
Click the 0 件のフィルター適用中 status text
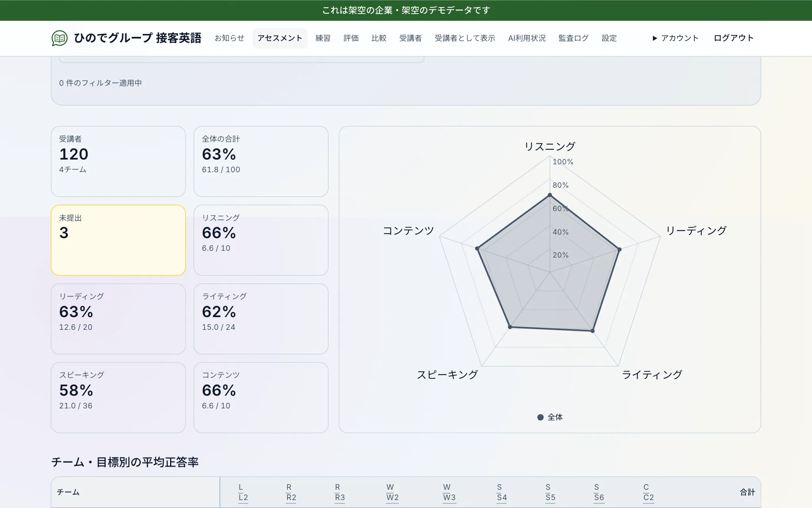[100, 83]
